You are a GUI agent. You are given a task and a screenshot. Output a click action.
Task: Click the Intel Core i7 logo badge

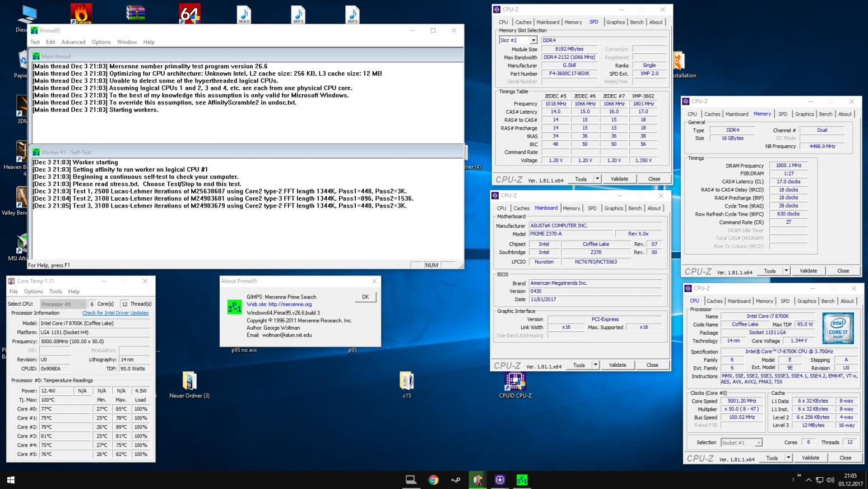pyautogui.click(x=837, y=329)
